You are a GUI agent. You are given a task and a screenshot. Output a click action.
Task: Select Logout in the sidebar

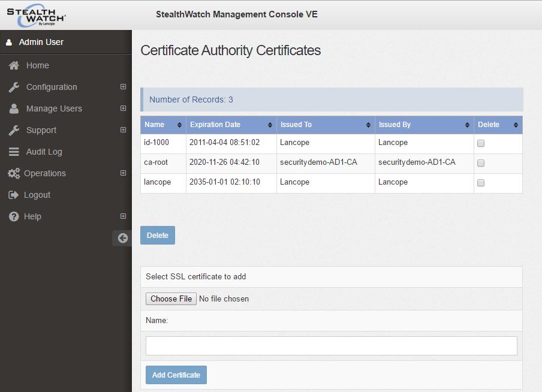click(37, 195)
